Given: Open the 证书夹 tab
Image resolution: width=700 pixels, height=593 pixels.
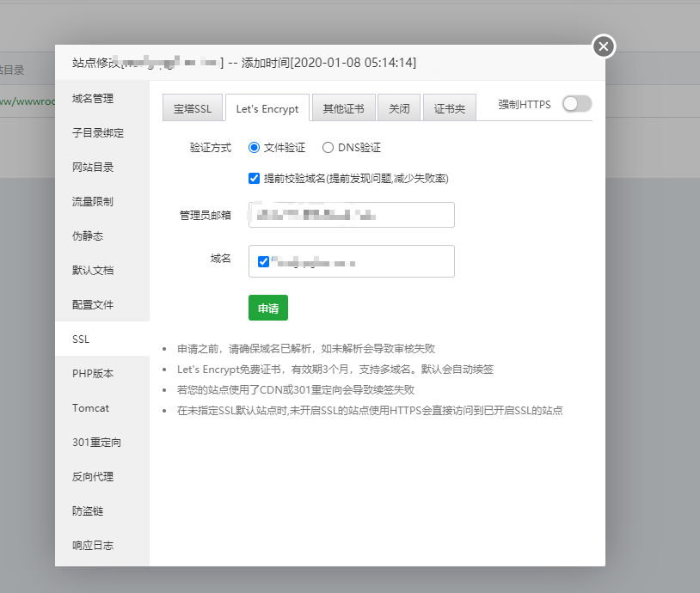Looking at the screenshot, I should (449, 107).
